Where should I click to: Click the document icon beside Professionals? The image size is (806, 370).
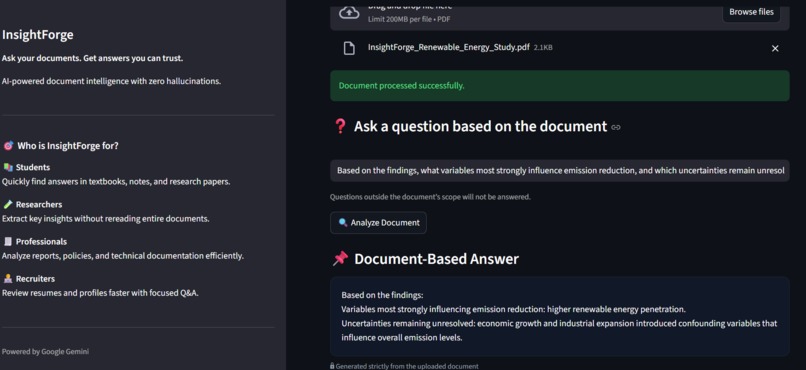pos(8,242)
